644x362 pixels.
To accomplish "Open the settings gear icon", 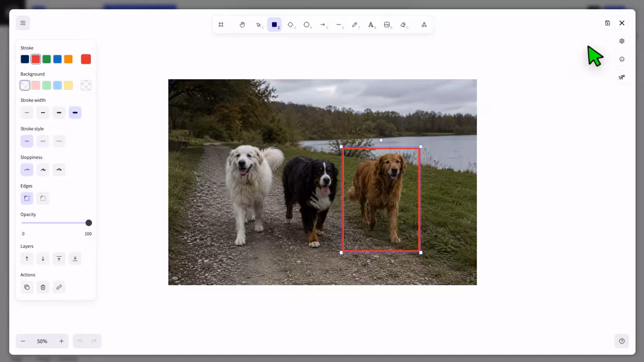I will coord(622,41).
